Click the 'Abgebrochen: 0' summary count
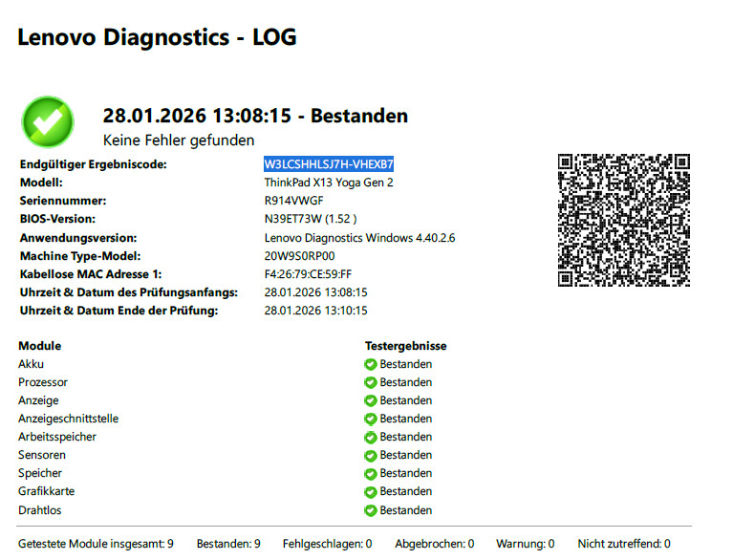Viewport: 733px width, 560px height. point(434,544)
